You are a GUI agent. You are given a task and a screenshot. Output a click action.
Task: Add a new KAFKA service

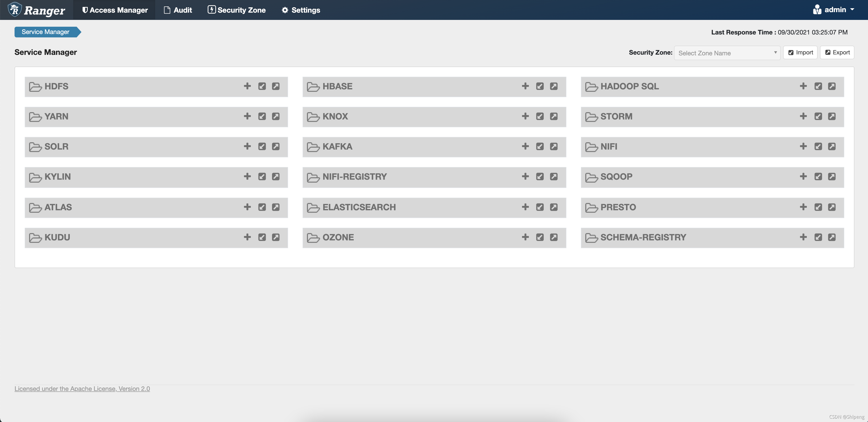coord(525,146)
